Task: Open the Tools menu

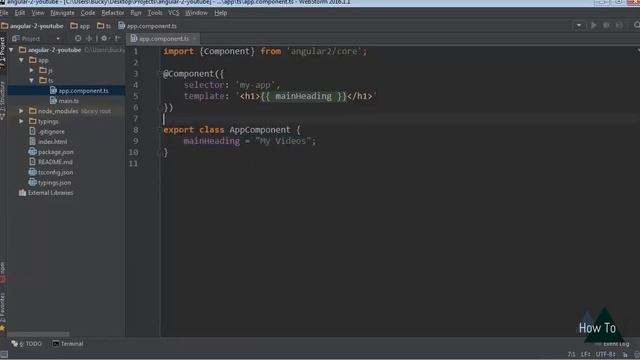Action: coord(155,13)
